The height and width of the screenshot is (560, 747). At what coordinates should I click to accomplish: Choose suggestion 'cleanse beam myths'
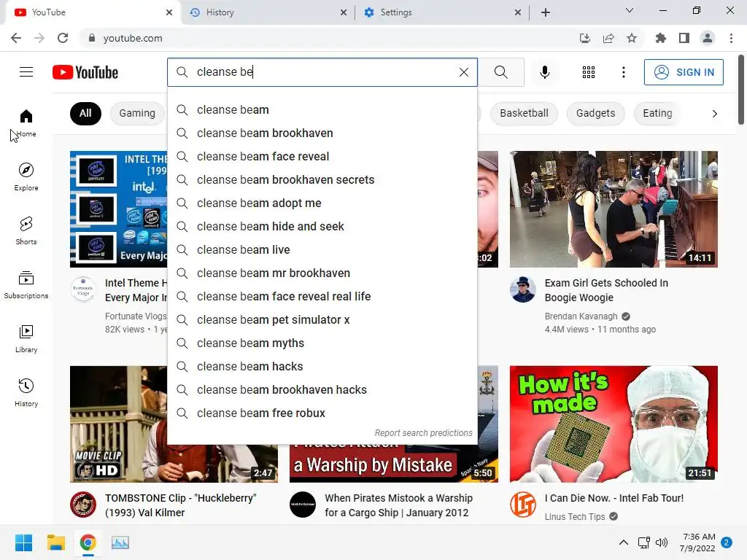[x=322, y=343]
